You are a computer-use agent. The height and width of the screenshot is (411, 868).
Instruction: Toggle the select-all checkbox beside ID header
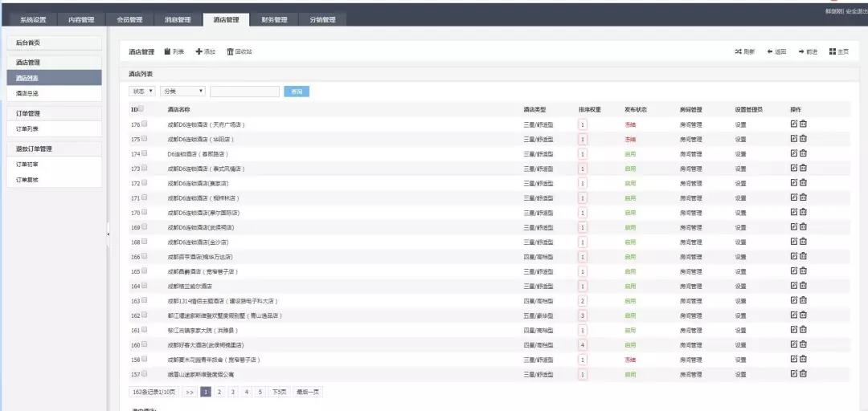[x=142, y=109]
